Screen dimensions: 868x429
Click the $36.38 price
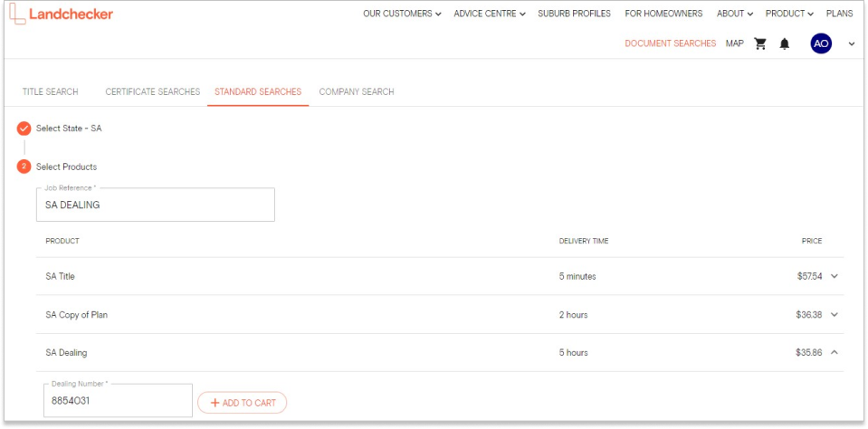coord(809,315)
